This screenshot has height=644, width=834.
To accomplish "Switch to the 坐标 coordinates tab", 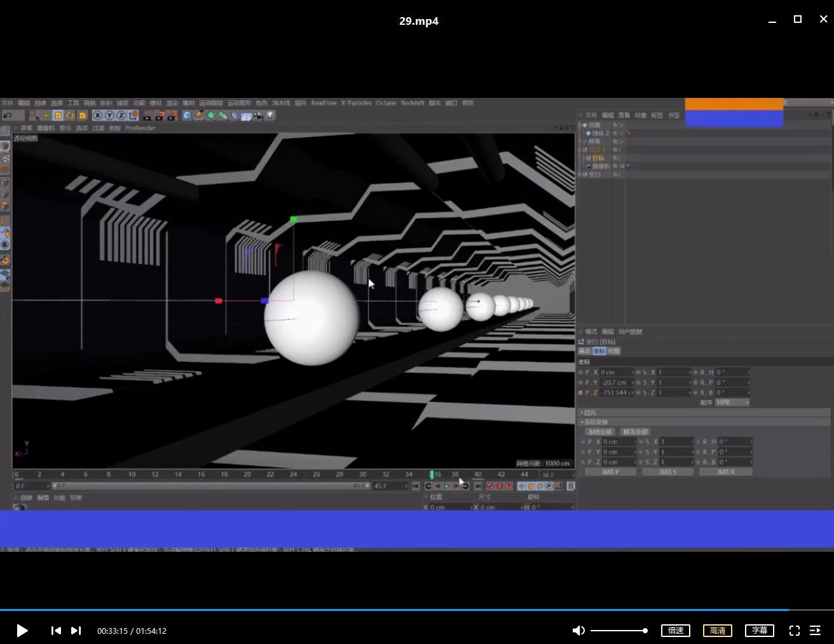I will pyautogui.click(x=599, y=351).
